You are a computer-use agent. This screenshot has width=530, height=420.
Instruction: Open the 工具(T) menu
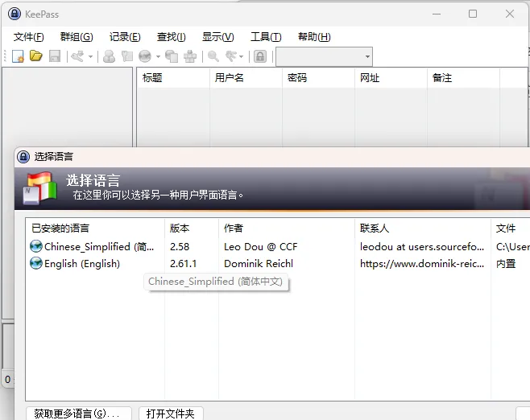pyautogui.click(x=266, y=36)
